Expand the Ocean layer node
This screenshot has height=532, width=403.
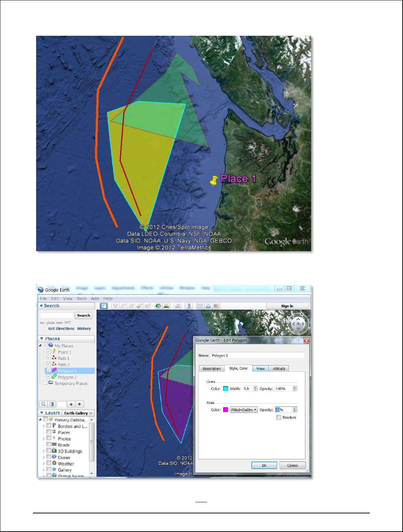tap(44, 457)
